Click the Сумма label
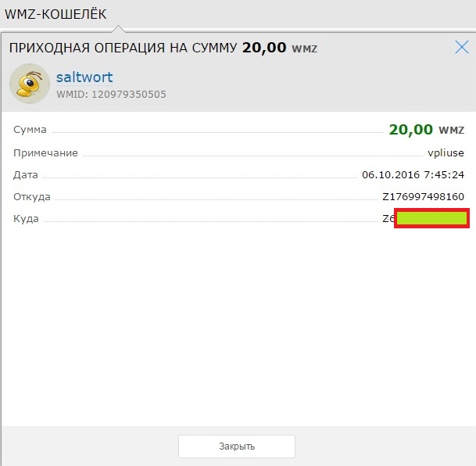This screenshot has height=466, width=476. coord(30,130)
